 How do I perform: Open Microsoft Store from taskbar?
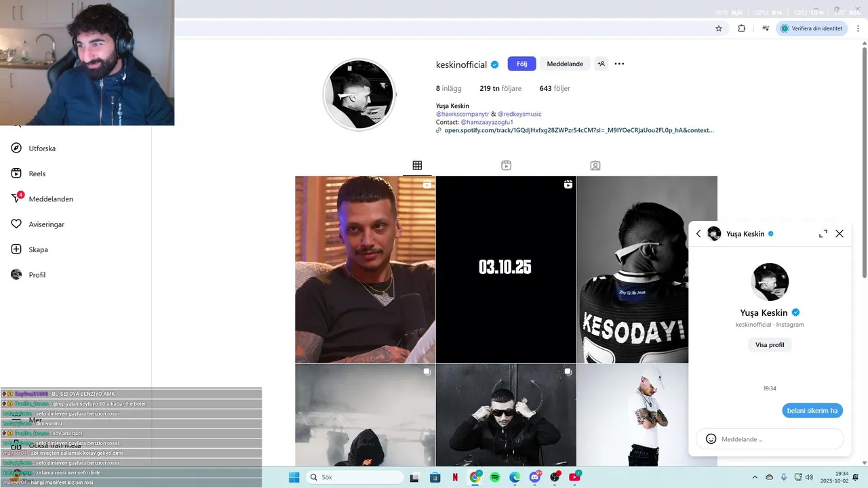pos(435,477)
